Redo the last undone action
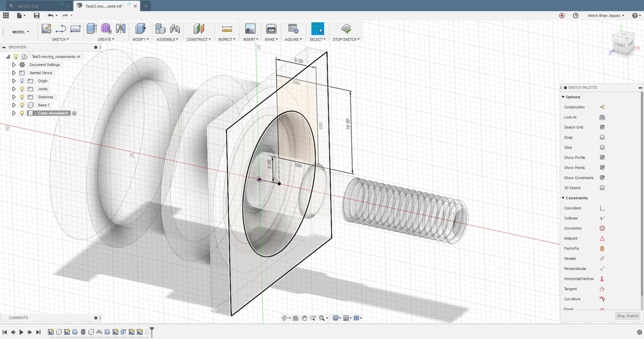Screen dimensions: 644x339 65,15
